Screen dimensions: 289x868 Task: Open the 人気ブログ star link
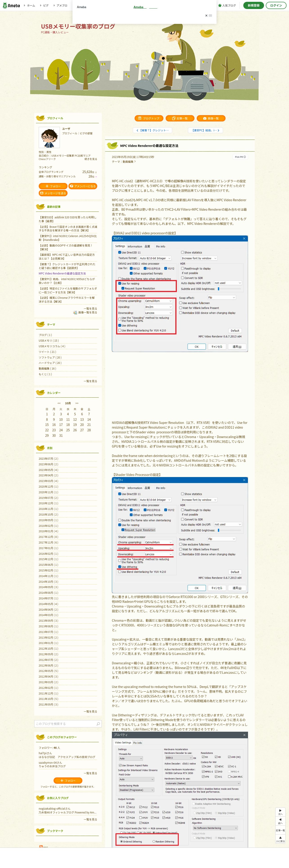click(227, 5)
